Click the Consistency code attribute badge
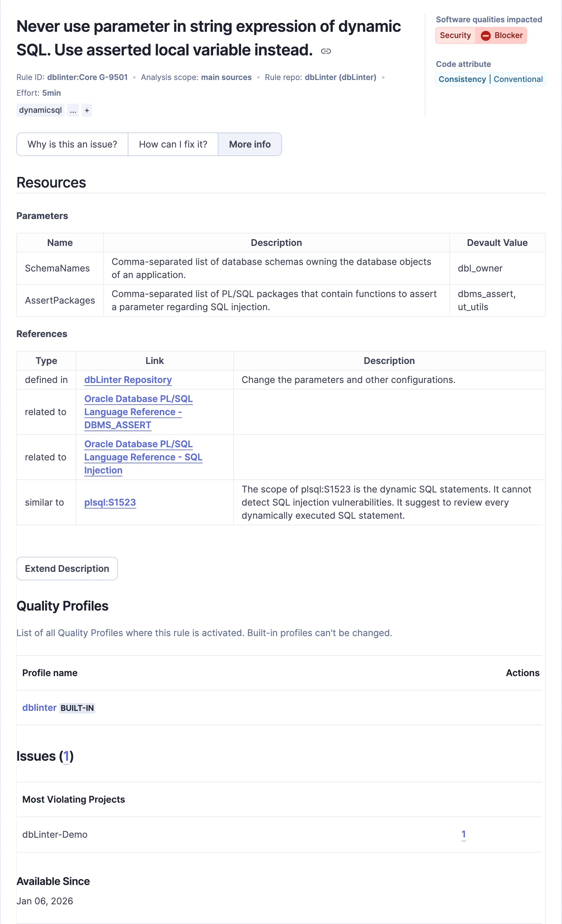The width and height of the screenshot is (562, 924). [462, 79]
